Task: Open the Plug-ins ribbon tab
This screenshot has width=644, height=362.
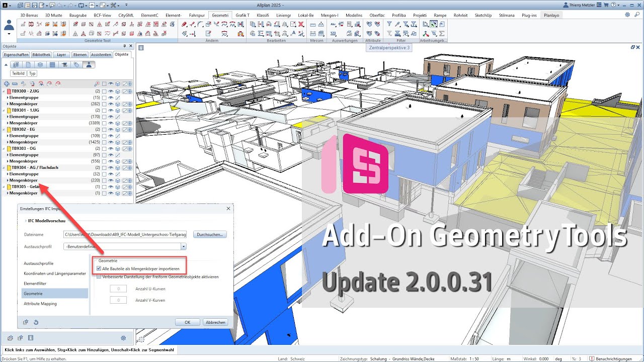Action: 529,15
